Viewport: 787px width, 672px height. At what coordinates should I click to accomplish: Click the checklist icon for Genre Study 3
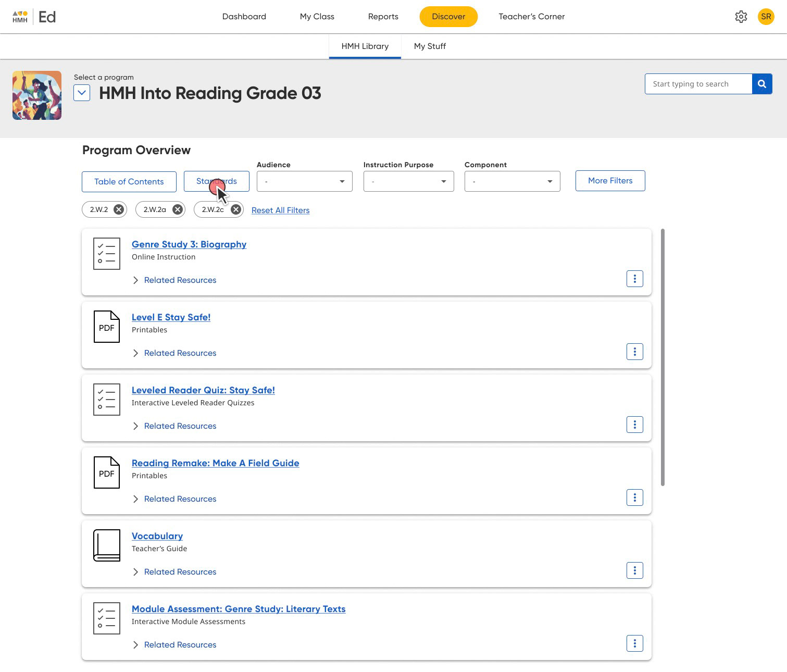[107, 254]
